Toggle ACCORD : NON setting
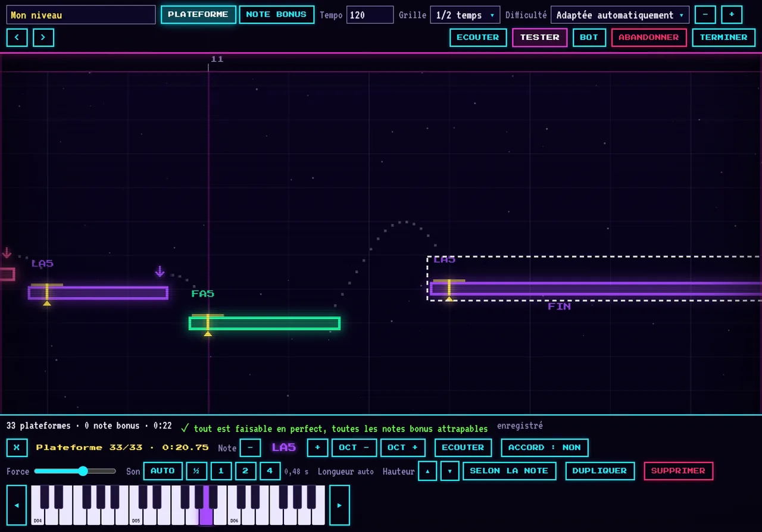 tap(545, 447)
